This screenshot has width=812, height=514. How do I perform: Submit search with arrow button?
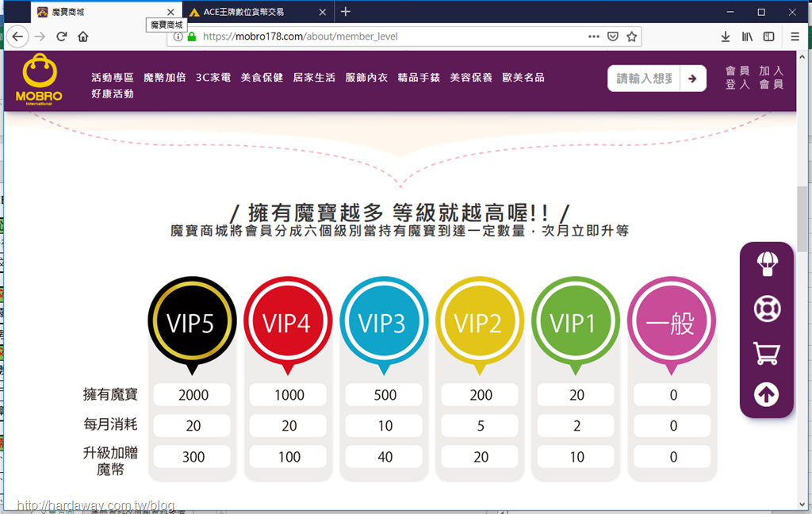tap(693, 79)
